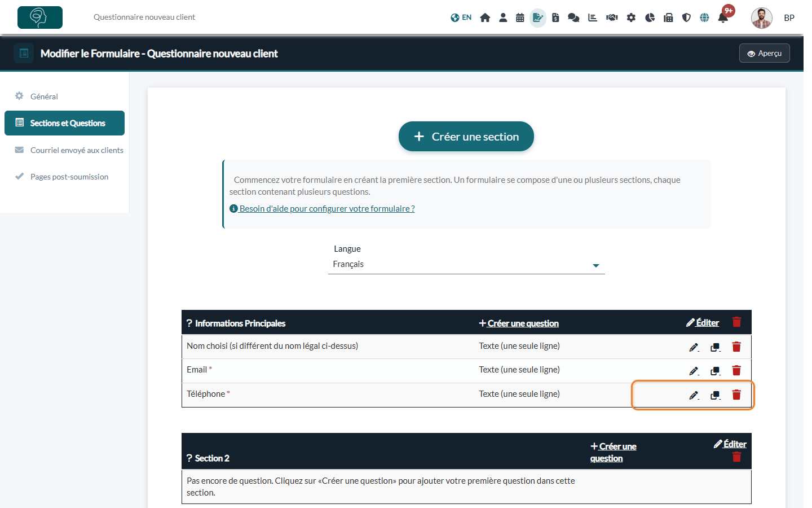Delete the 'Nom choisi' question
The image size is (812, 508).
pos(736,347)
